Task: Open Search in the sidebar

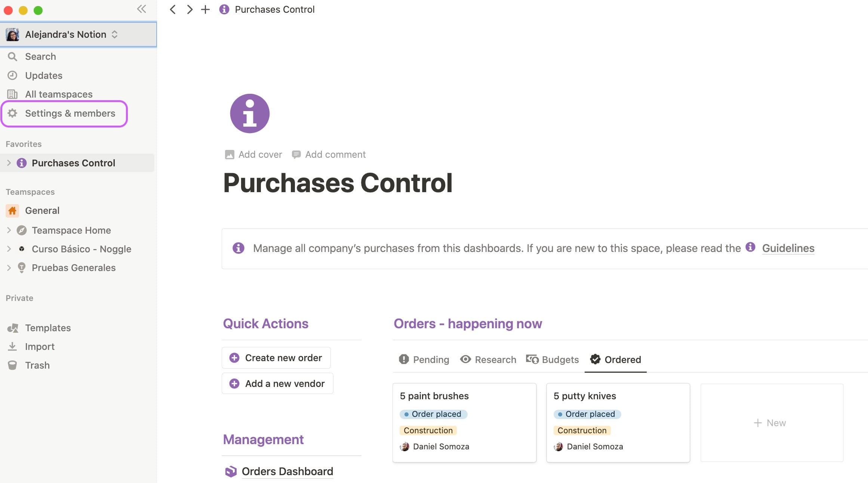Action: point(40,56)
